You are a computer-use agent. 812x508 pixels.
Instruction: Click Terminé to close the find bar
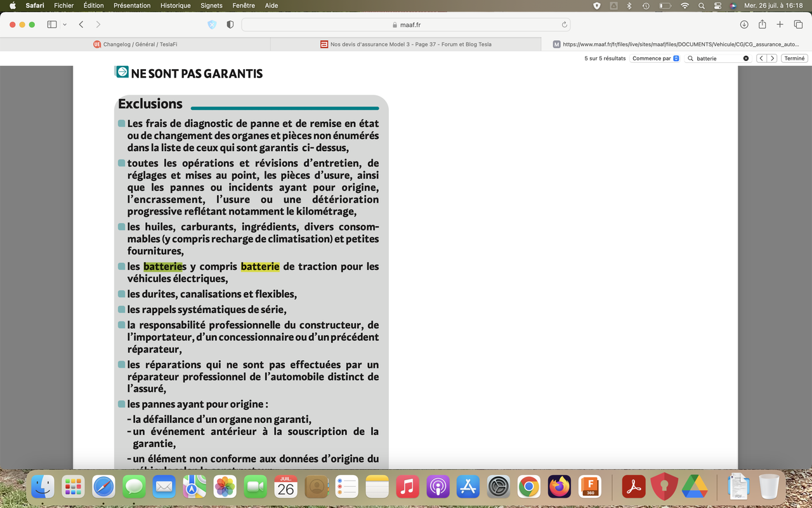pos(794,58)
